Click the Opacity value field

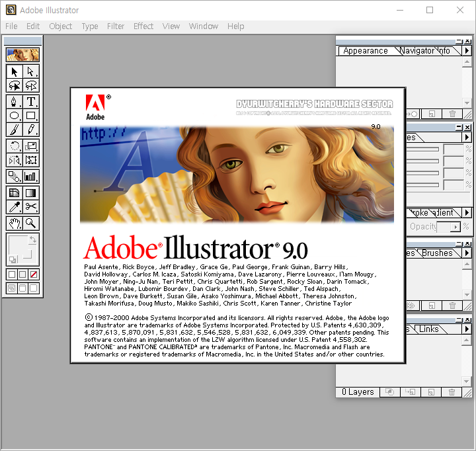tap(444, 227)
